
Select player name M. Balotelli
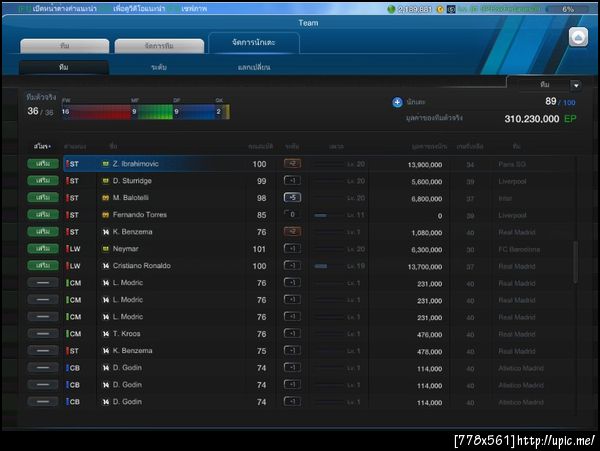pos(130,198)
